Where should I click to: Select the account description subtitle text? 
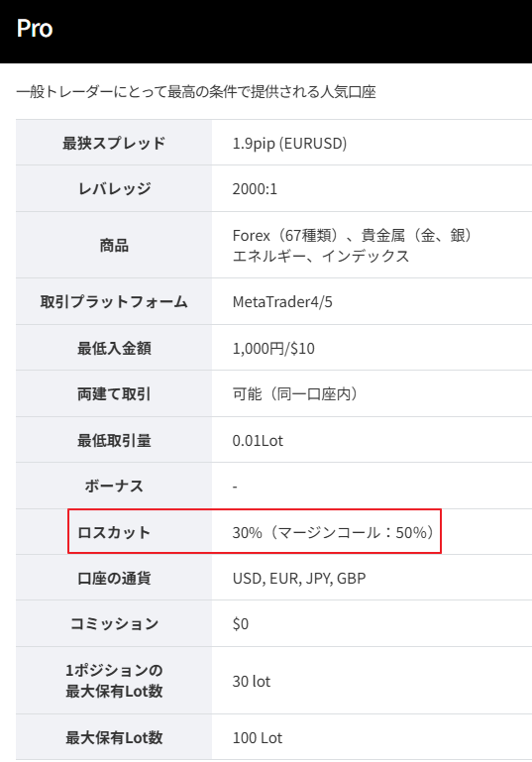(x=196, y=92)
